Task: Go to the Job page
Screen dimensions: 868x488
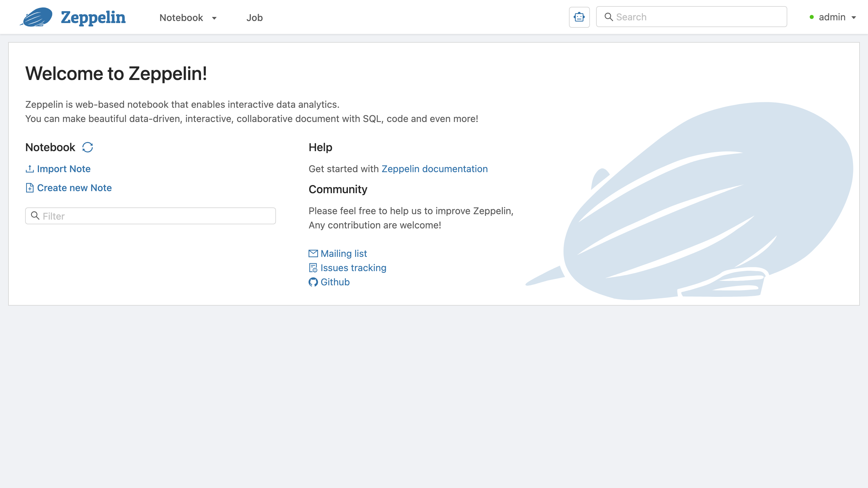Action: (x=255, y=18)
